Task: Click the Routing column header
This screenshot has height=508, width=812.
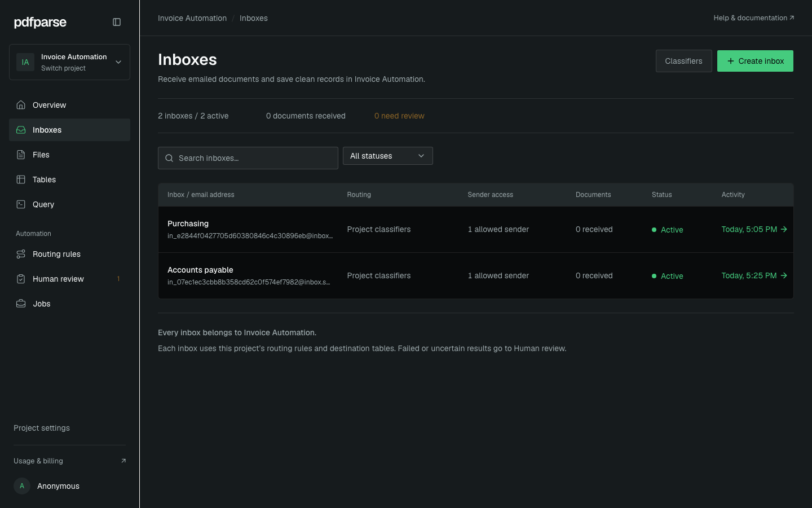Action: pos(359,195)
